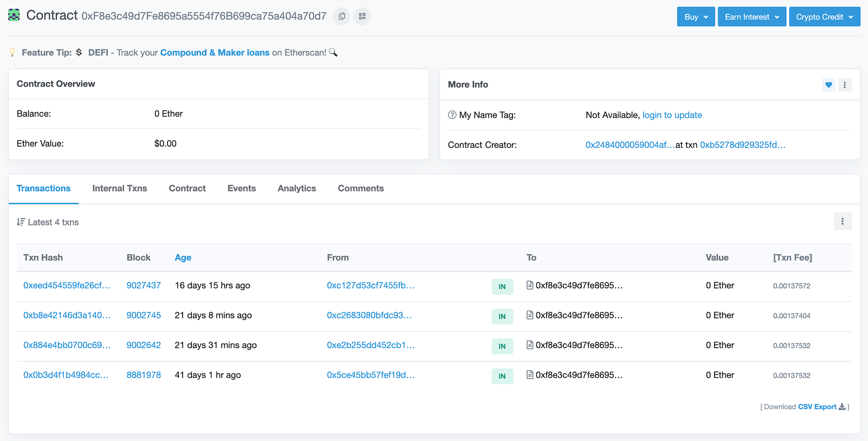Open More Info three-dot options menu
Image resolution: width=868 pixels, height=441 pixels.
click(x=845, y=85)
